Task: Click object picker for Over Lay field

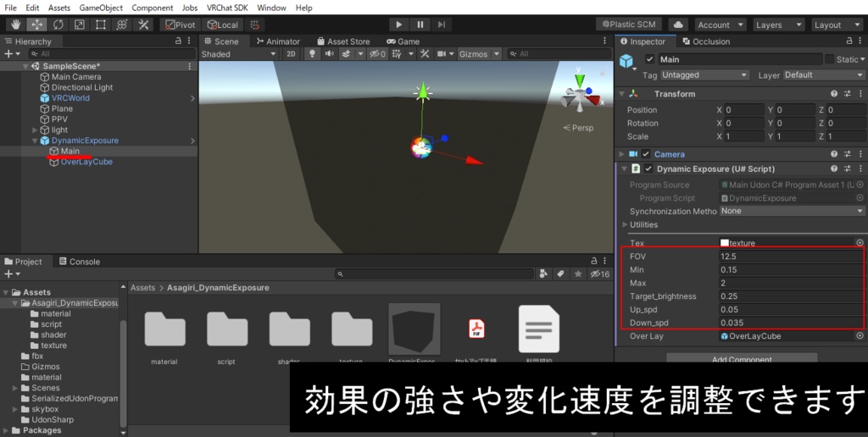Action: click(860, 335)
